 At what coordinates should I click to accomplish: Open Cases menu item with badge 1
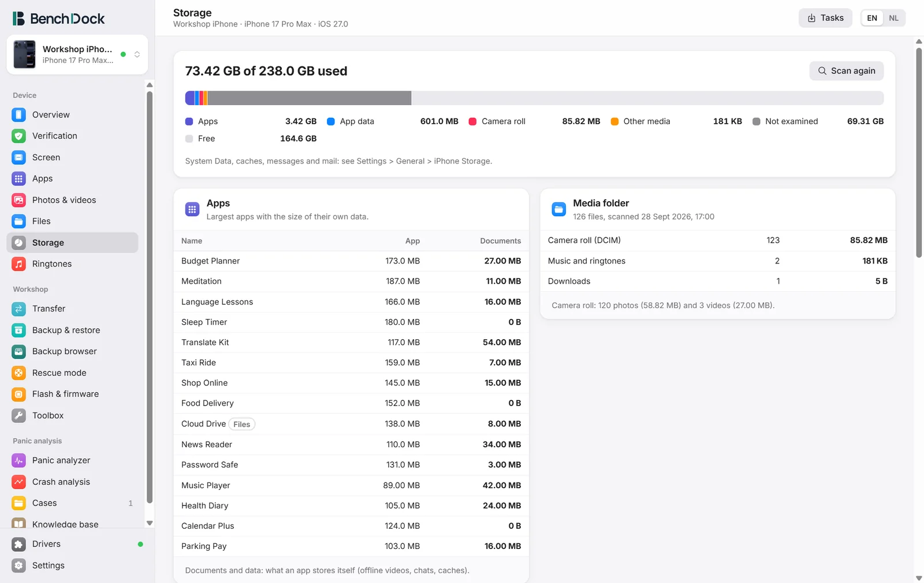72,503
